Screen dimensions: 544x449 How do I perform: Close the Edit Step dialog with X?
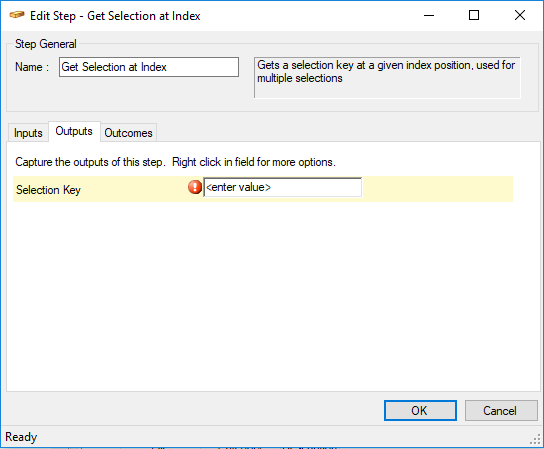[520, 15]
